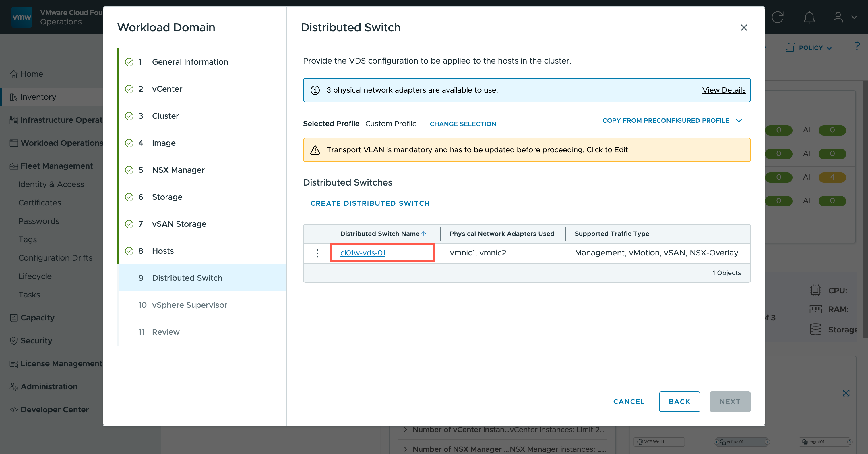
Task: Select Inventory in the left navigation
Action: pyautogui.click(x=38, y=97)
